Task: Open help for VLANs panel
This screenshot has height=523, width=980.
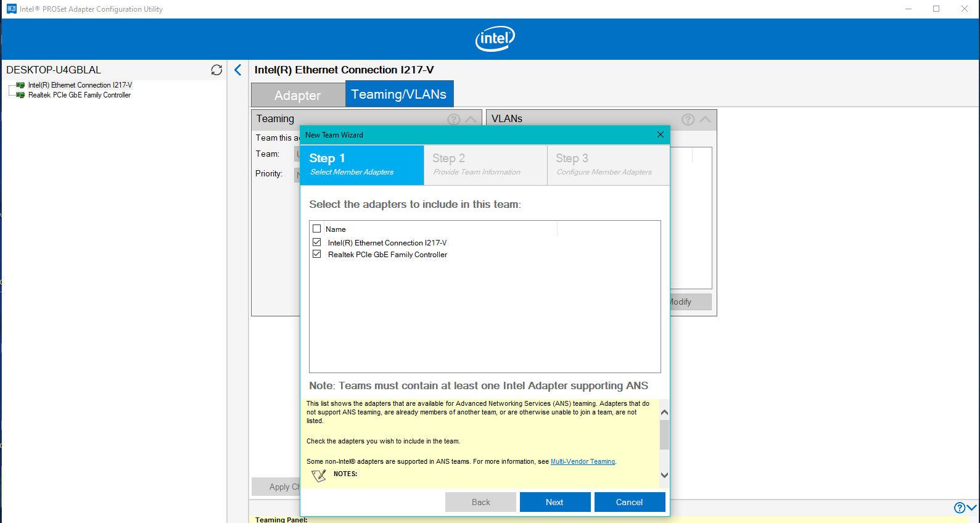Action: coord(688,119)
